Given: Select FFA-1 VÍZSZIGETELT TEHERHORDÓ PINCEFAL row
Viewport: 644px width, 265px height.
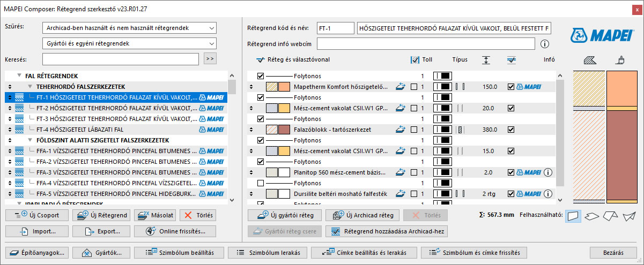Looking at the screenshot, I should pyautogui.click(x=116, y=151).
